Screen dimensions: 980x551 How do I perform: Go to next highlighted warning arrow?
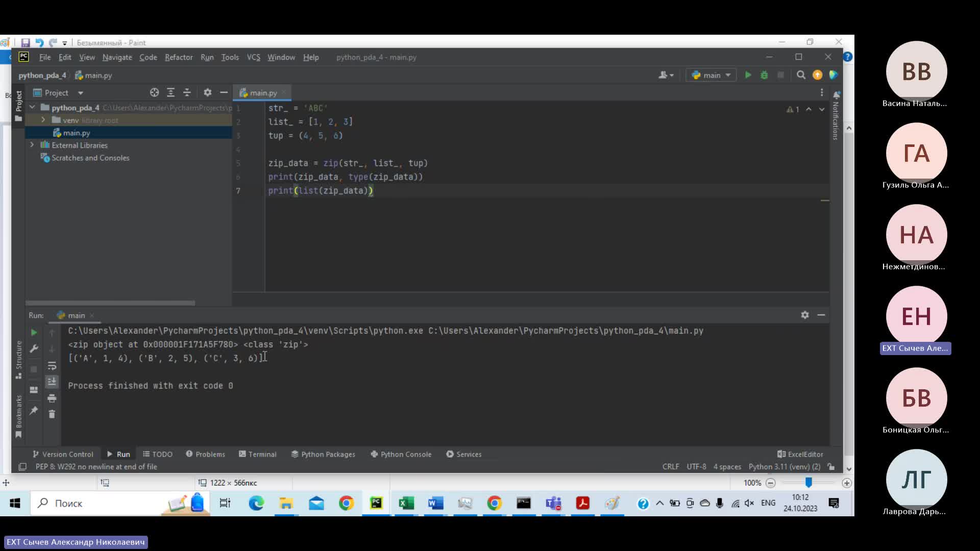click(x=822, y=109)
